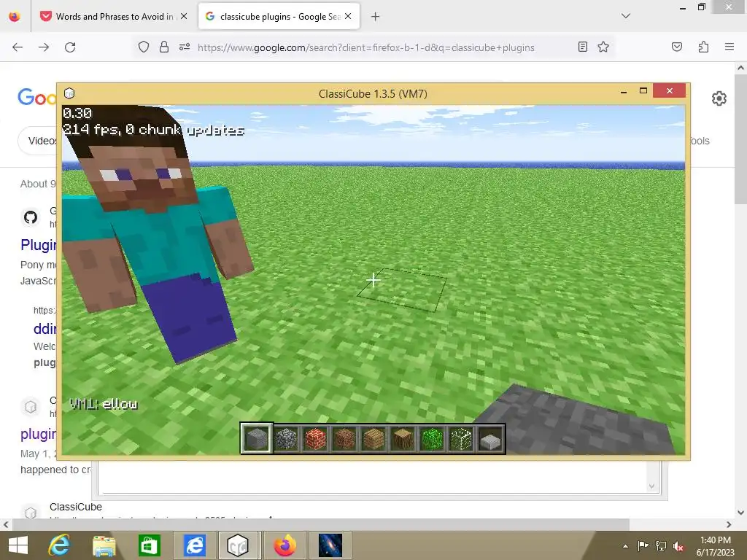Go back in Firefox browser
Image resolution: width=747 pixels, height=560 pixels.
click(x=18, y=47)
